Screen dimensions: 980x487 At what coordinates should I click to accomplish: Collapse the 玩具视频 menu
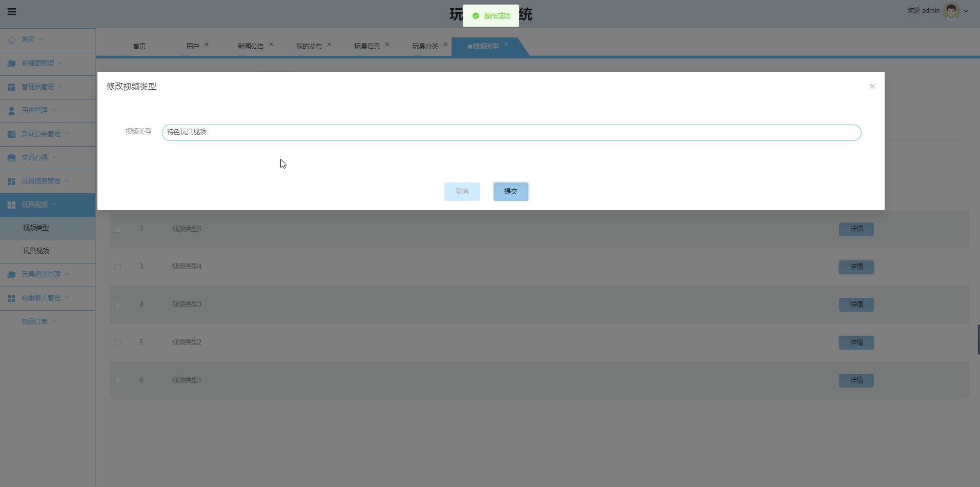(54, 205)
